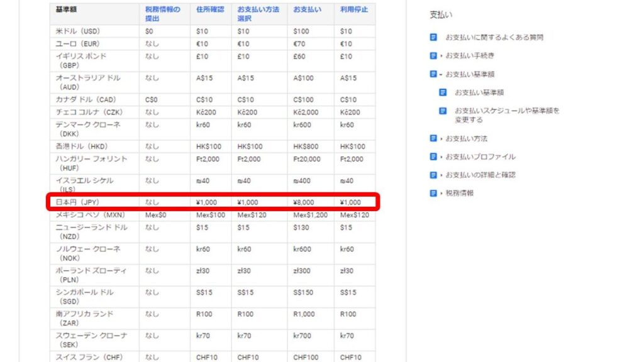The width and height of the screenshot is (644, 362).
Task: Select the シンガポール ドル (SGD) row label
Action: (x=84, y=297)
